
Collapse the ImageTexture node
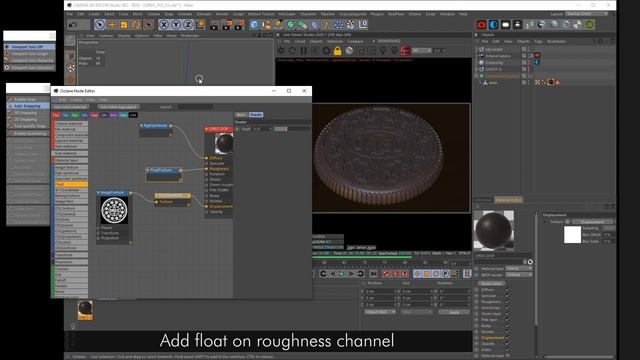click(98, 193)
